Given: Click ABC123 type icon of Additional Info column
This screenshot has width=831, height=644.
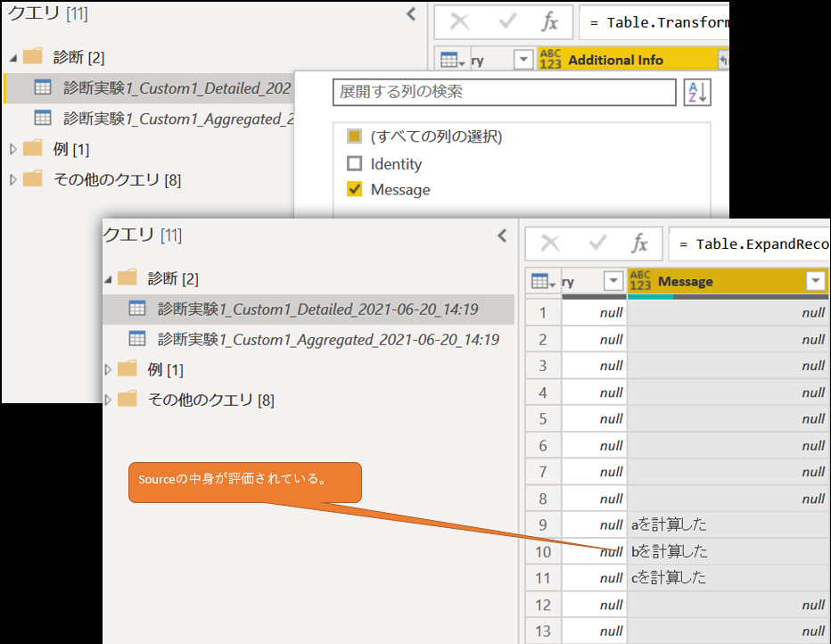Looking at the screenshot, I should coord(550,60).
